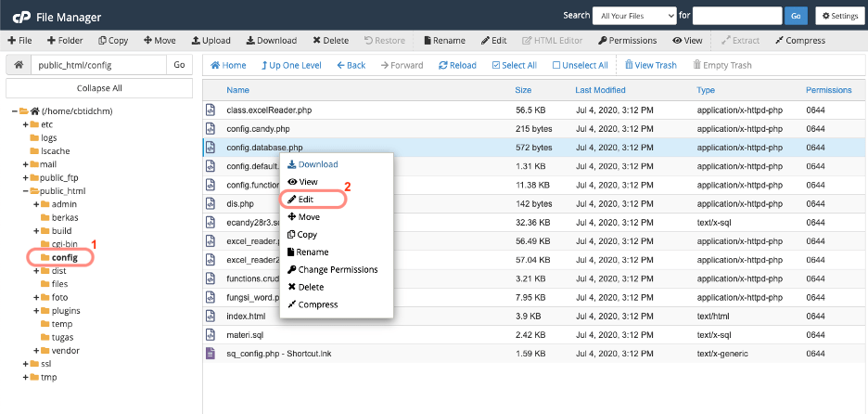Click file icon of materi.sql row
868x414 pixels.
click(x=210, y=335)
